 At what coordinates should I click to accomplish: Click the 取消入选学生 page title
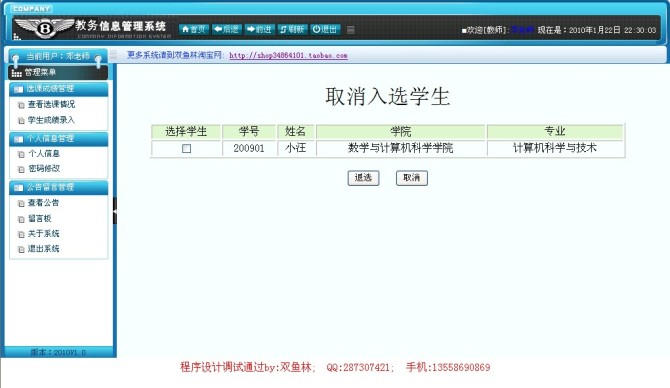click(388, 96)
